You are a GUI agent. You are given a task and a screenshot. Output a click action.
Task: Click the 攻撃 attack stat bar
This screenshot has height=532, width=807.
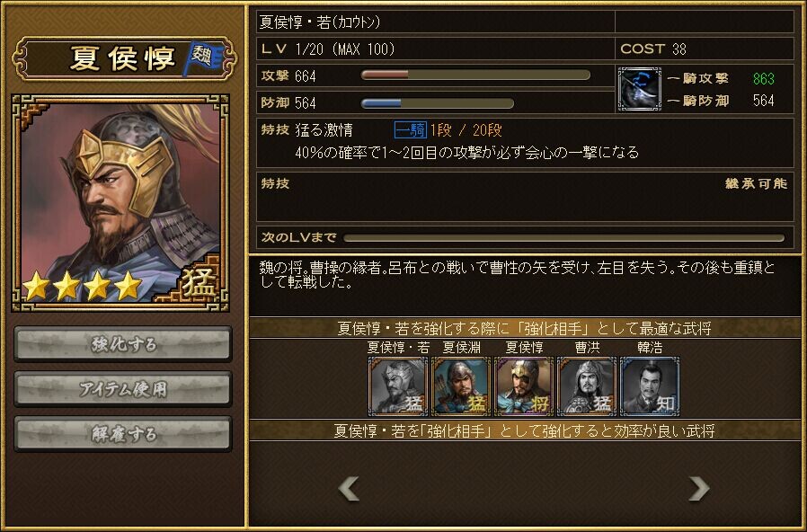(x=475, y=75)
